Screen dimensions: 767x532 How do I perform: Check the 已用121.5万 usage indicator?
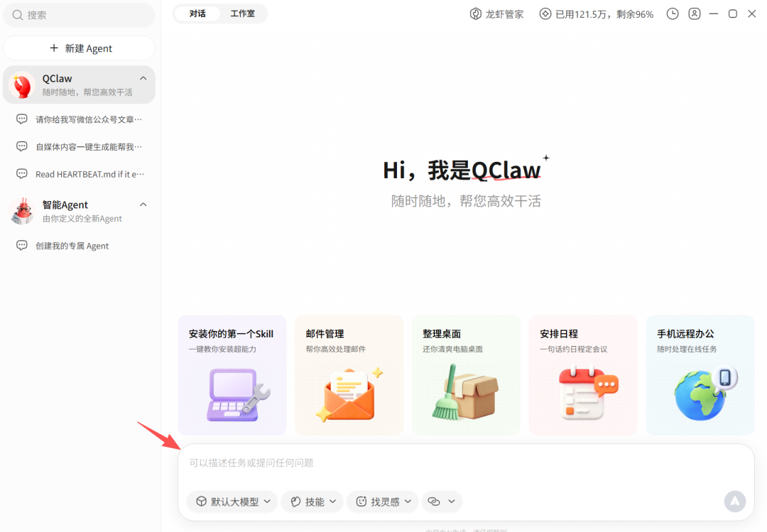[x=595, y=13]
